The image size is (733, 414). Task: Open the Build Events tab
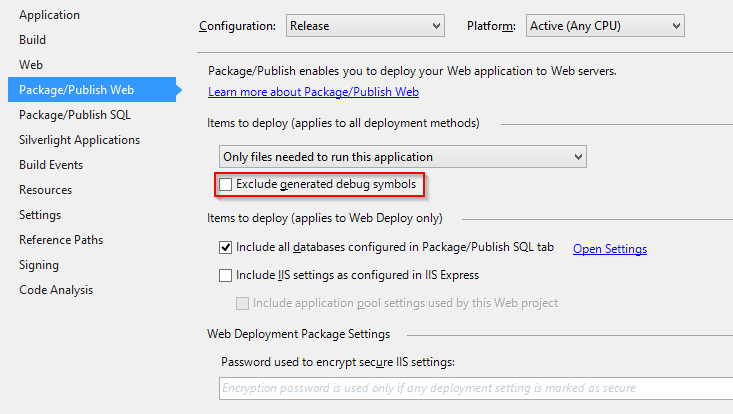(51, 164)
